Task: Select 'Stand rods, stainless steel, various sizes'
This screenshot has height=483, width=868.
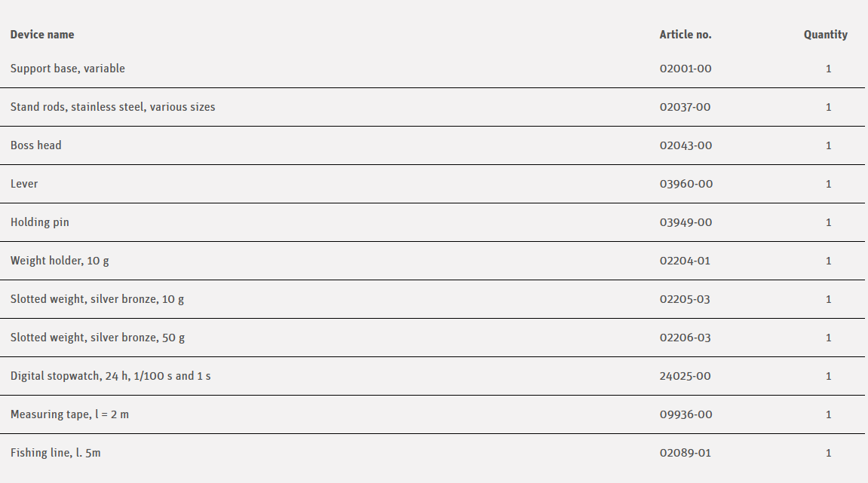Action: pyautogui.click(x=112, y=107)
